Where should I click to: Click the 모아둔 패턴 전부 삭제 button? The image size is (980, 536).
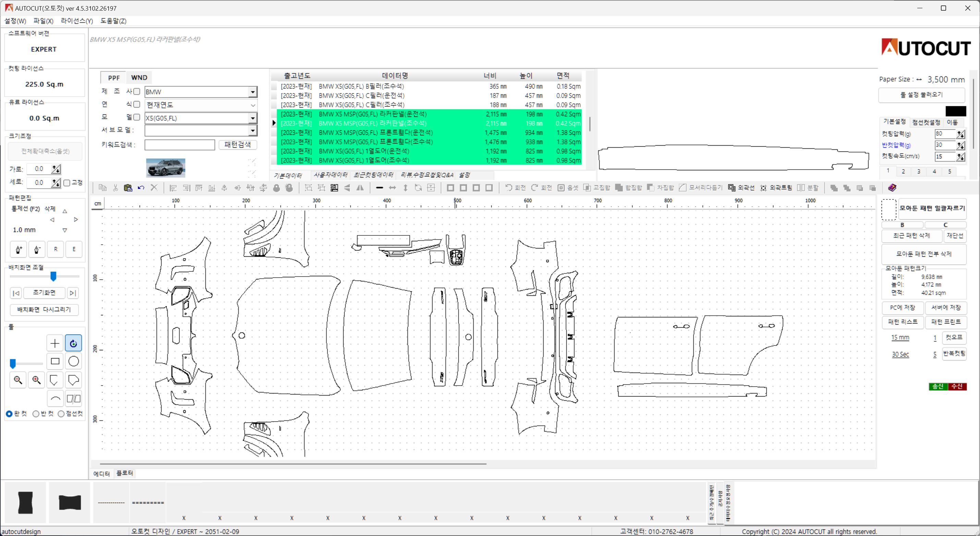click(924, 254)
